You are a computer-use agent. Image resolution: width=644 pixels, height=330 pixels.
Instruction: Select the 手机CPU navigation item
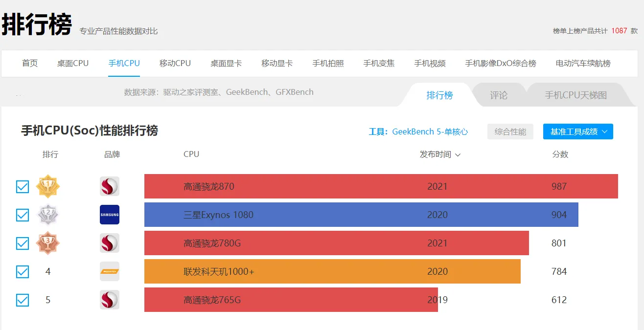[124, 63]
